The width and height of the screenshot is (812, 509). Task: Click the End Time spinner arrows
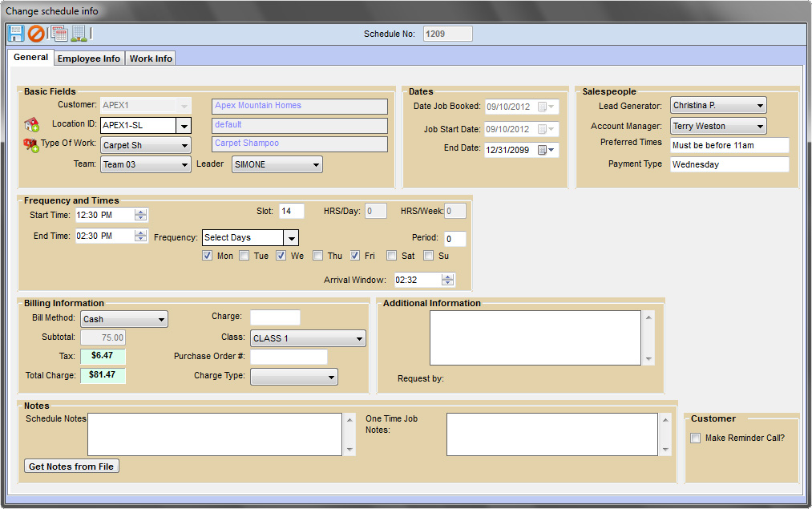point(141,236)
